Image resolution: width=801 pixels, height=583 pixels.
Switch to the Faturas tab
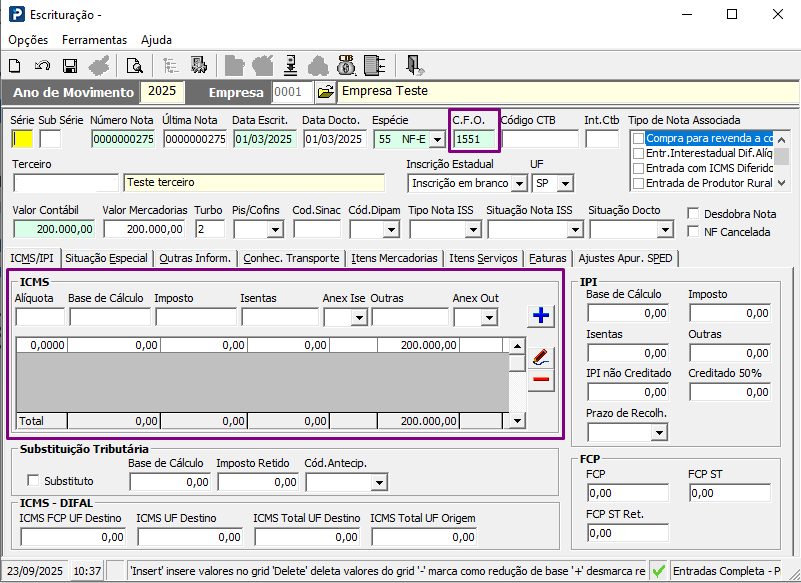click(x=548, y=258)
